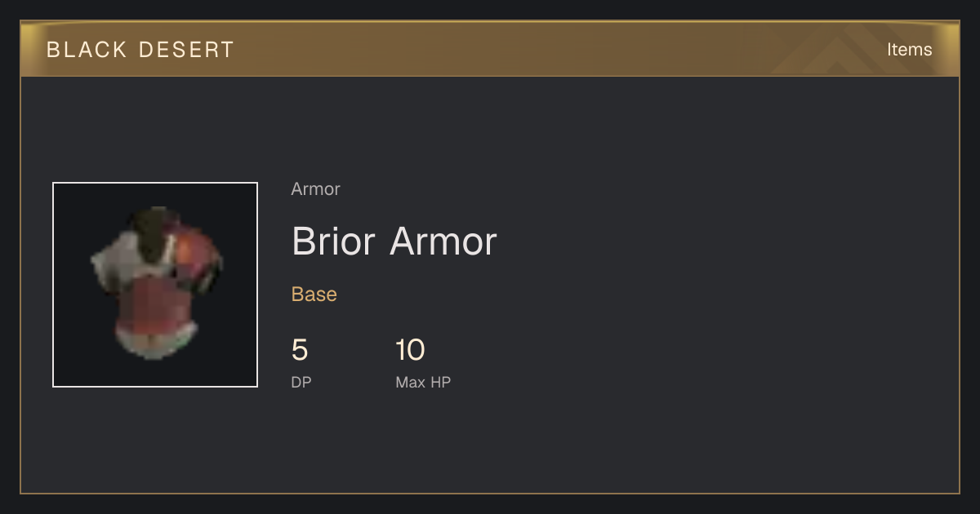Click the word DESERT in the header

186,50
